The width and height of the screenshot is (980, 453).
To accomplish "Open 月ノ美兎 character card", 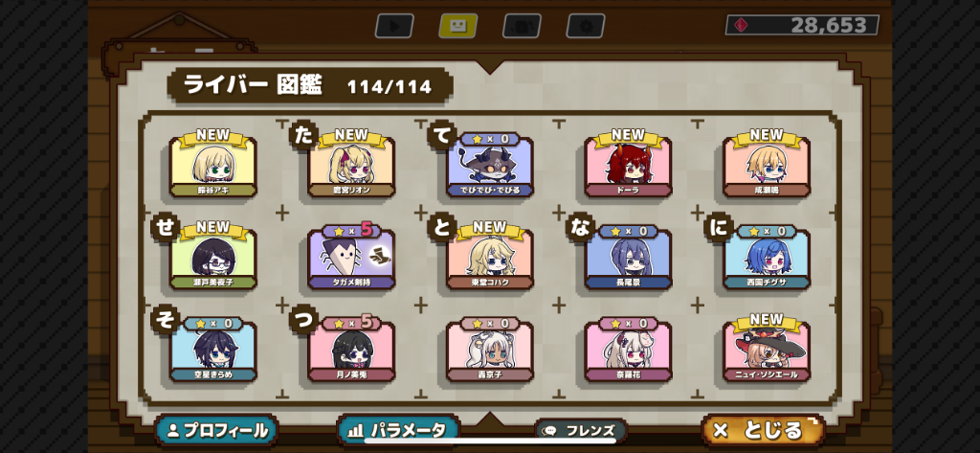I will click(351, 350).
